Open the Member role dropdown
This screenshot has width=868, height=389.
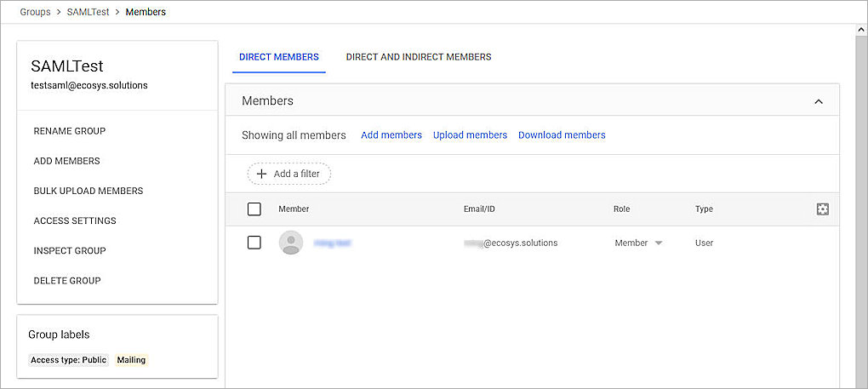click(638, 243)
